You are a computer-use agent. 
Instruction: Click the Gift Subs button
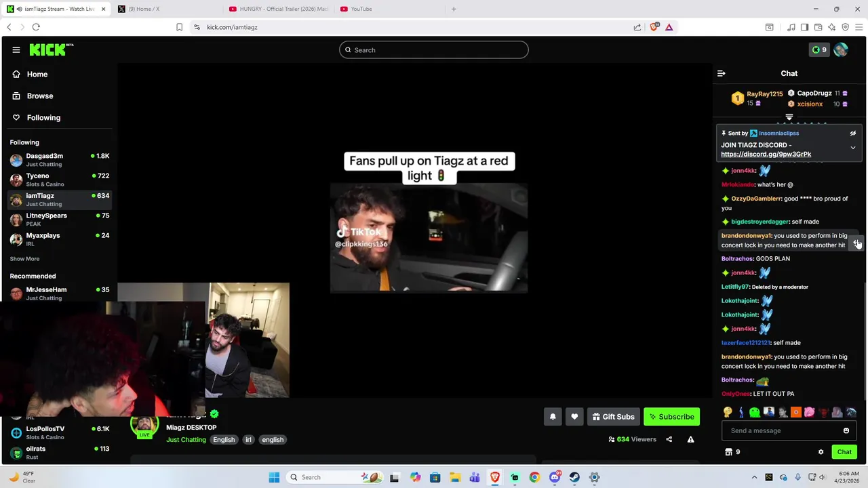coord(613,417)
